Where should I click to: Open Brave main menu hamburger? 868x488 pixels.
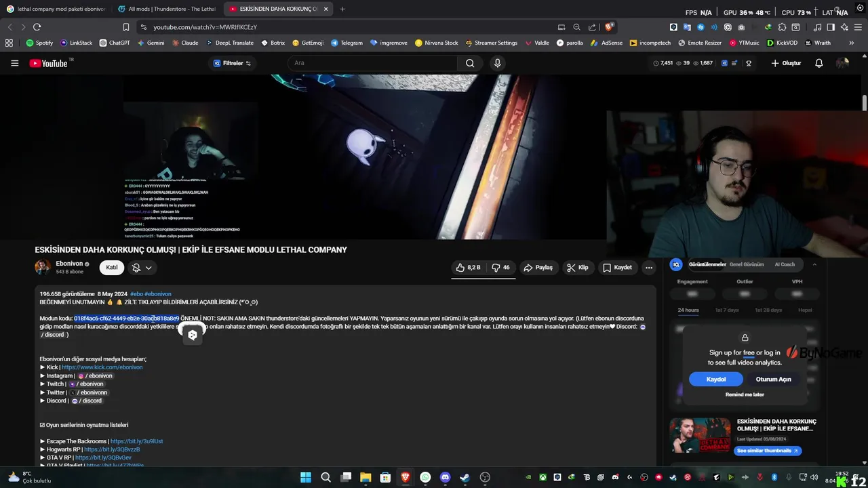point(858,27)
